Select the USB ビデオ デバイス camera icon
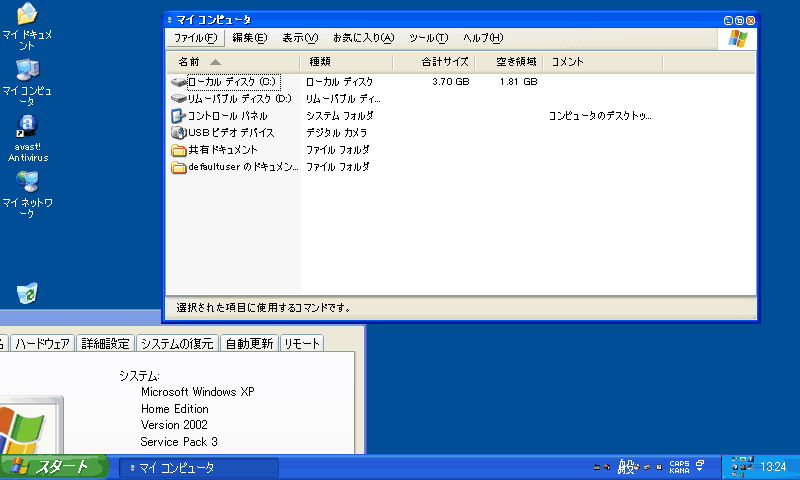Image resolution: width=800 pixels, height=480 pixels. coord(179,133)
